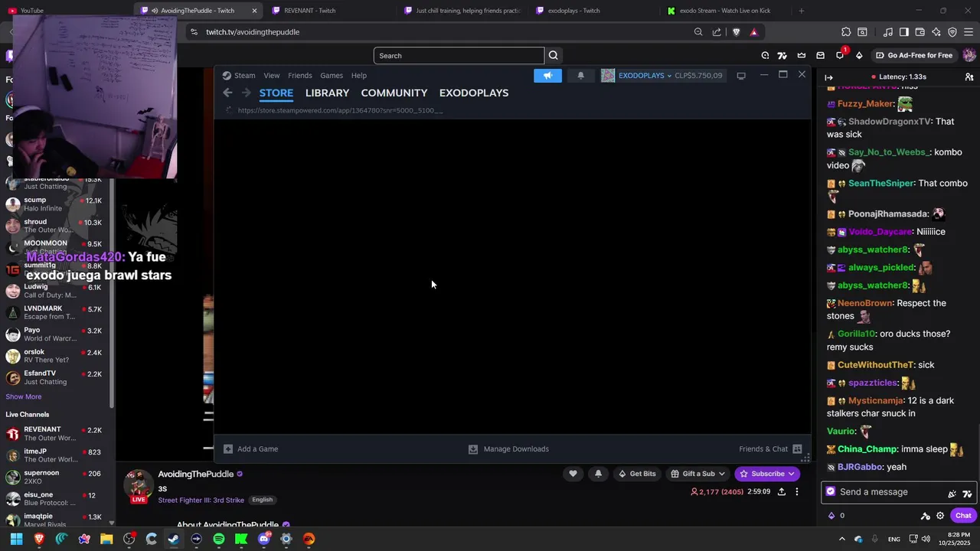Toggle the browser sidebar panel icon

[903, 32]
